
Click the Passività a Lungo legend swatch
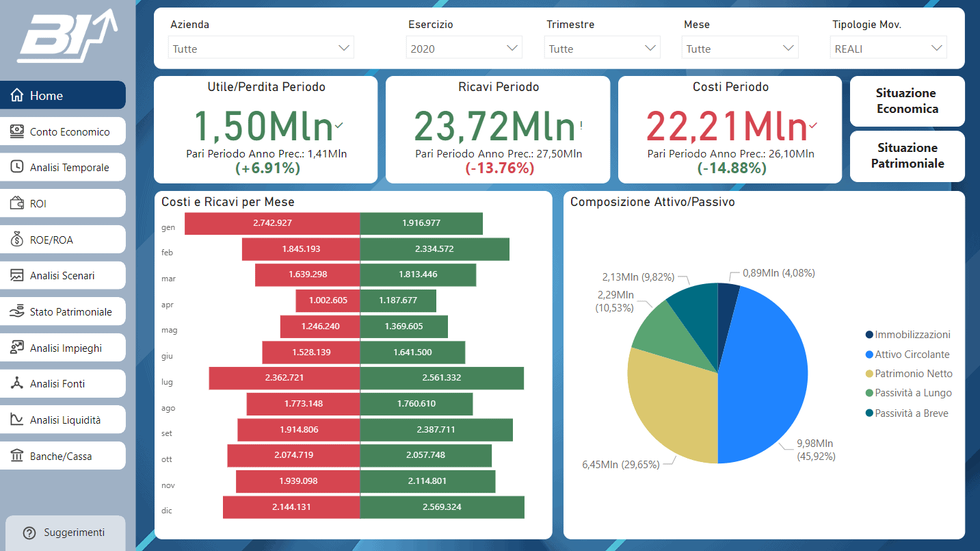[869, 393]
